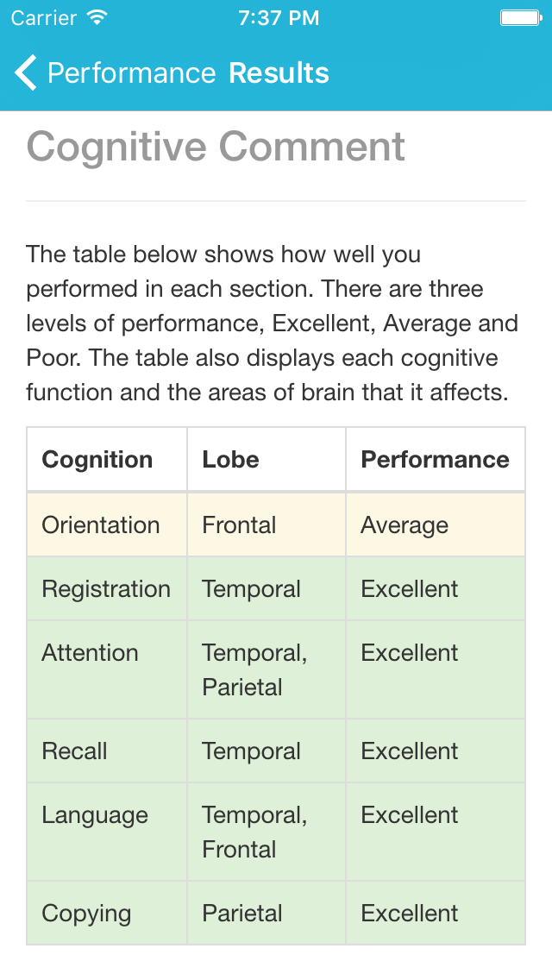Tap the Wi-Fi status icon

tap(97, 18)
